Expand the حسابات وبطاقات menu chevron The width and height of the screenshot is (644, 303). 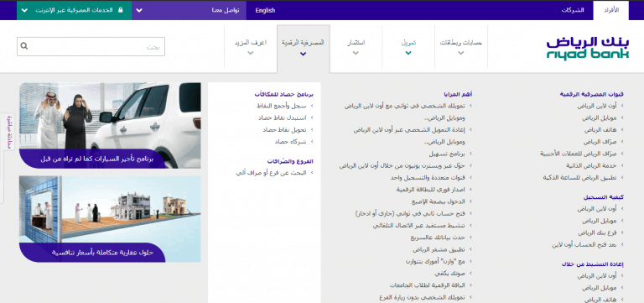[x=461, y=53]
